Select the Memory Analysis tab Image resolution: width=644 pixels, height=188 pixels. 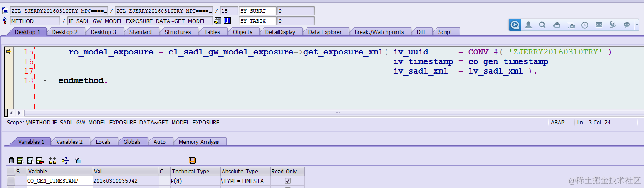199,142
